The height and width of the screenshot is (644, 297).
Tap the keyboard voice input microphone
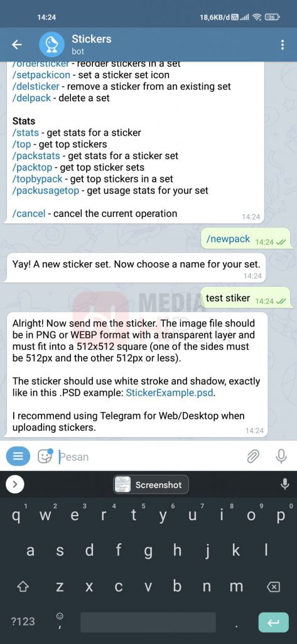tap(284, 485)
